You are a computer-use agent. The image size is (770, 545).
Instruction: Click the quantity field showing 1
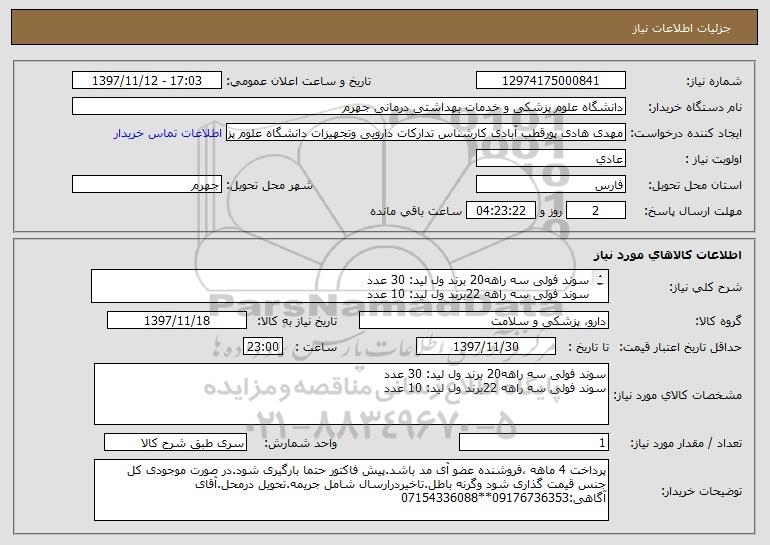point(534,442)
